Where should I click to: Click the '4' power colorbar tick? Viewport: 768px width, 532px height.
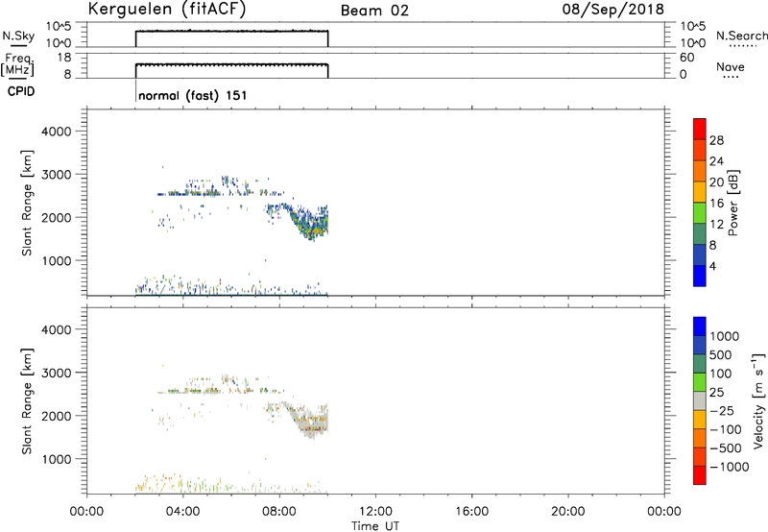[x=712, y=266]
